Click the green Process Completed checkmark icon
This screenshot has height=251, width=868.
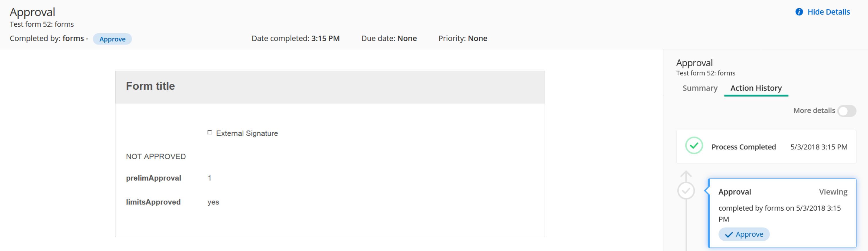pyautogui.click(x=694, y=146)
